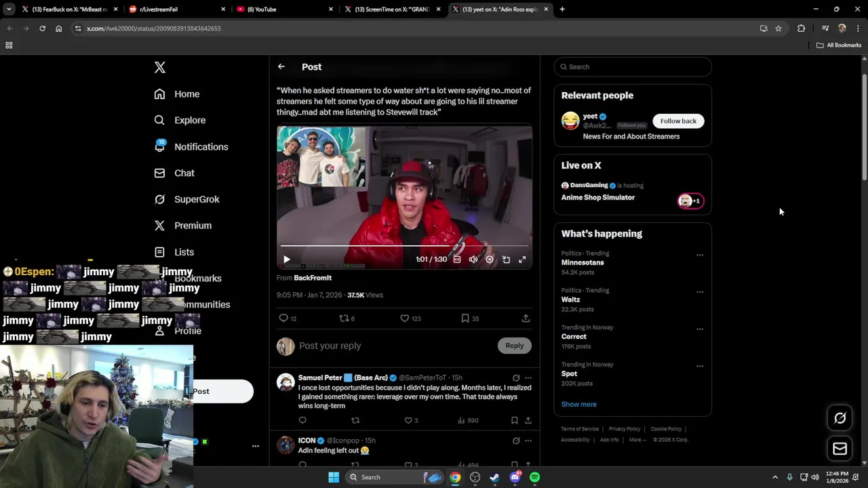This screenshot has height=488, width=868.
Task: Open Chrome media controls
Action: coord(825,28)
